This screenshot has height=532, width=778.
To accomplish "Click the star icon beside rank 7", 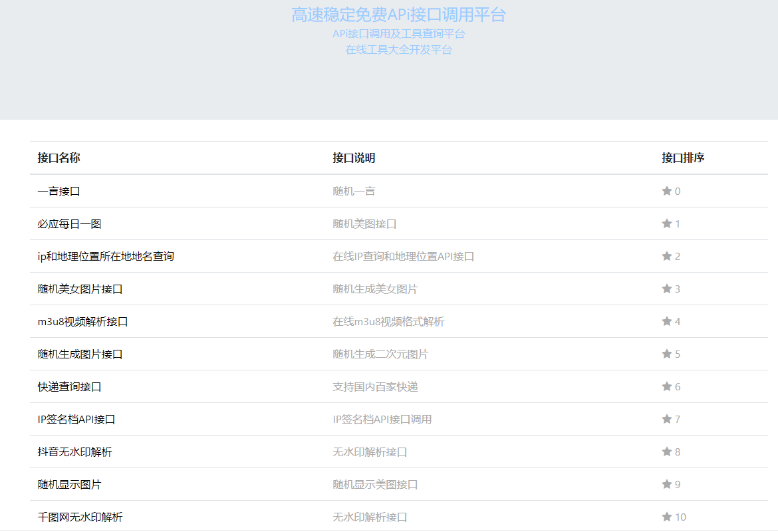I will pyautogui.click(x=666, y=419).
